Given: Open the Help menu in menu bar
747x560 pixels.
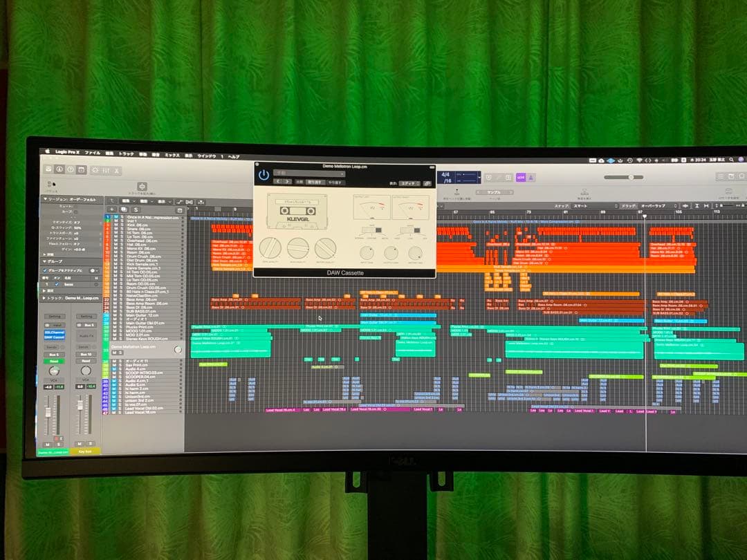Looking at the screenshot, I should click(234, 156).
